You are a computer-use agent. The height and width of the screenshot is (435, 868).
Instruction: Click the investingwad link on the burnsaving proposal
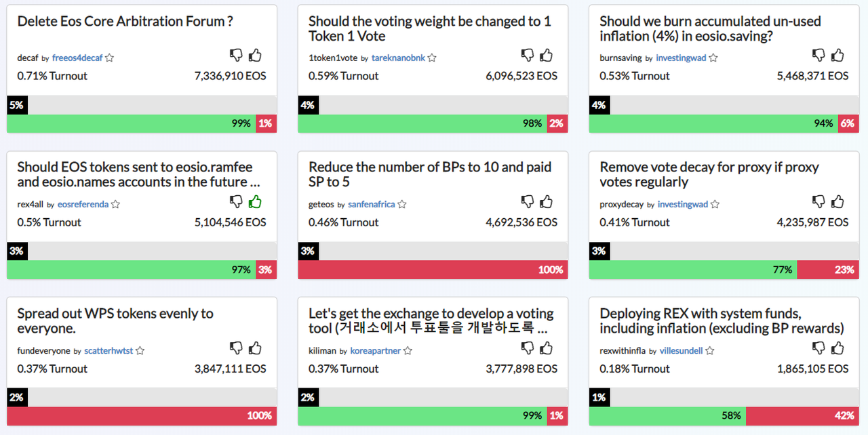tap(681, 58)
